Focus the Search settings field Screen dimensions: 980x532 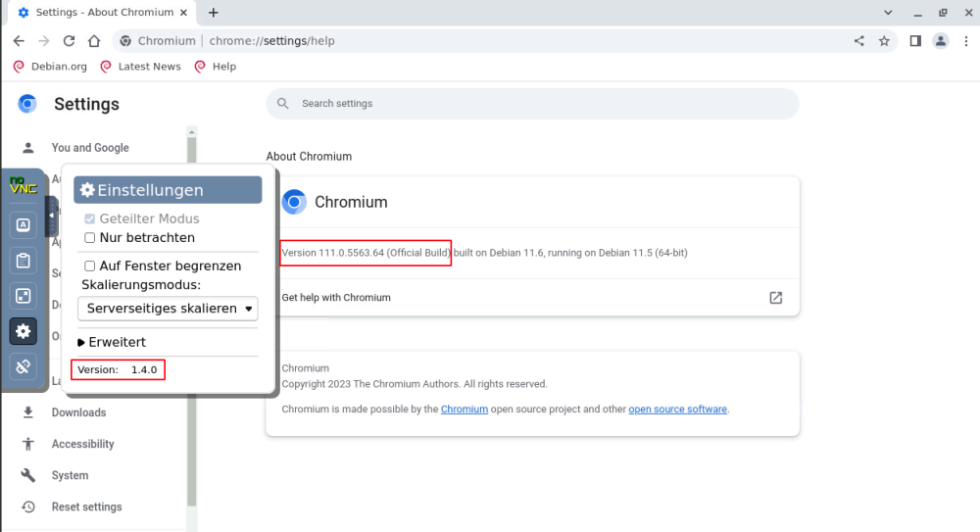click(532, 103)
